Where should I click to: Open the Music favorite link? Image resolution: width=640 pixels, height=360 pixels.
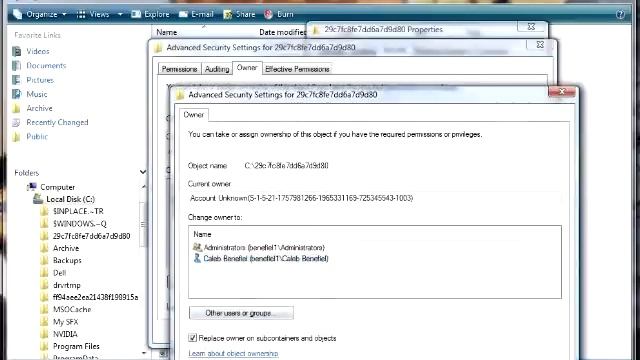(x=37, y=94)
